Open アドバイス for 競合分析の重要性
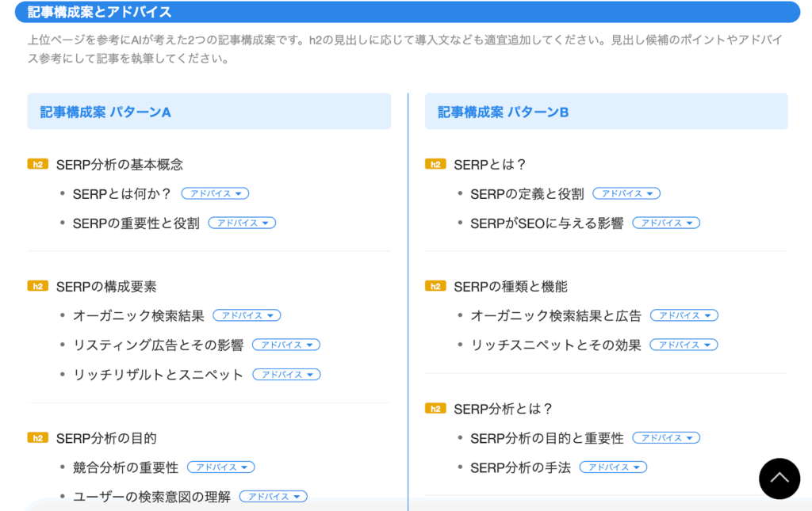812x511 pixels. point(220,467)
